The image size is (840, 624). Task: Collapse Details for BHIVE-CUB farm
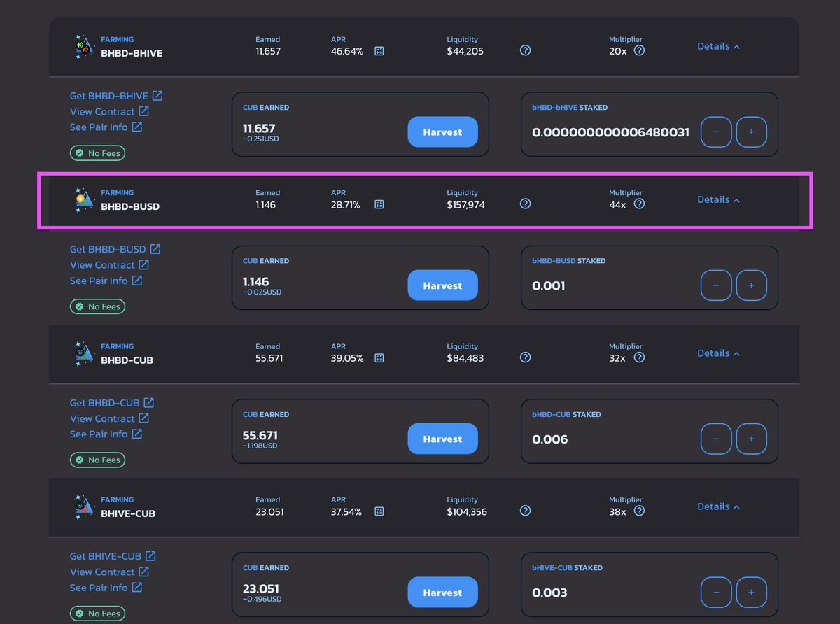[x=718, y=506]
